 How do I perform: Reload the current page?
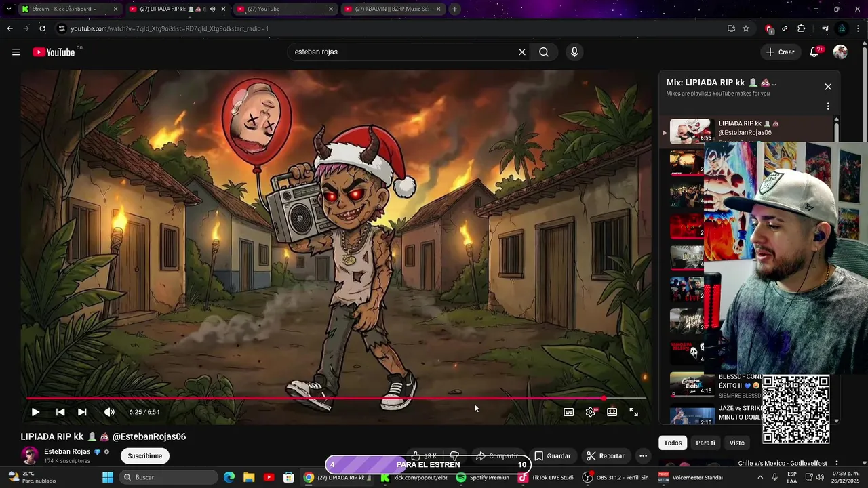coord(42,28)
